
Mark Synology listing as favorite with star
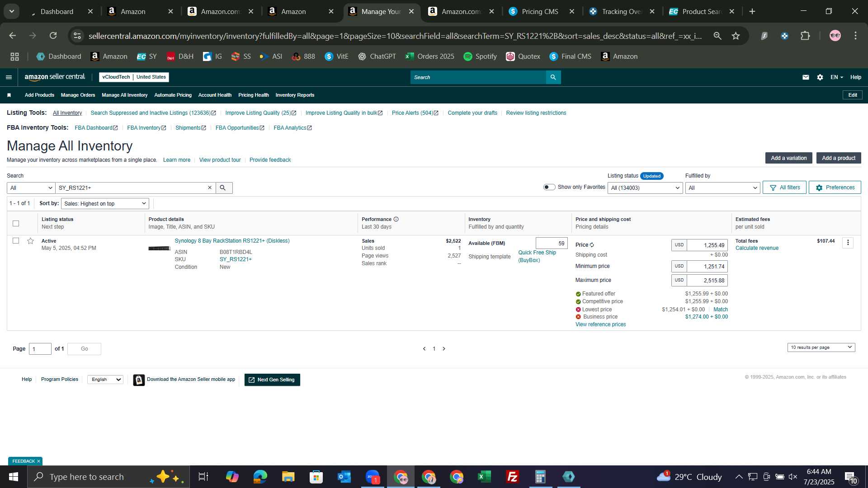click(x=30, y=241)
